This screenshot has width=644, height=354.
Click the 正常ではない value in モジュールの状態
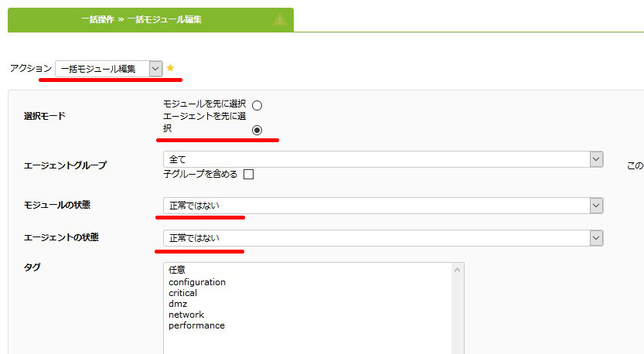[194, 206]
